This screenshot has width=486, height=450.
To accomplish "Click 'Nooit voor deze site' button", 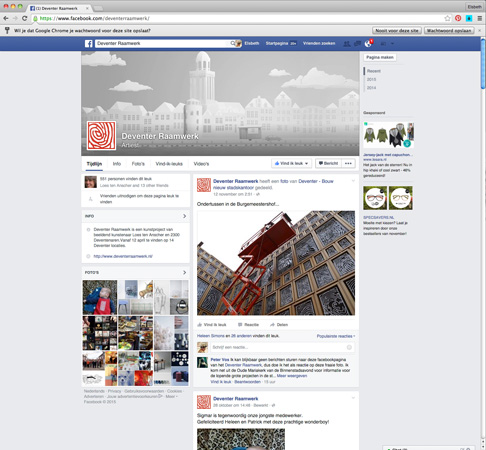I will pos(397,31).
